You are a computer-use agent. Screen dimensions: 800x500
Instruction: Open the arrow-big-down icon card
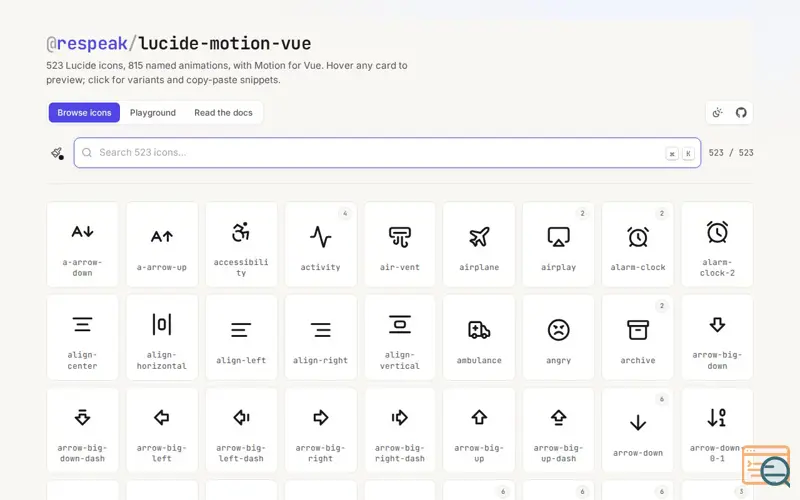tap(717, 337)
